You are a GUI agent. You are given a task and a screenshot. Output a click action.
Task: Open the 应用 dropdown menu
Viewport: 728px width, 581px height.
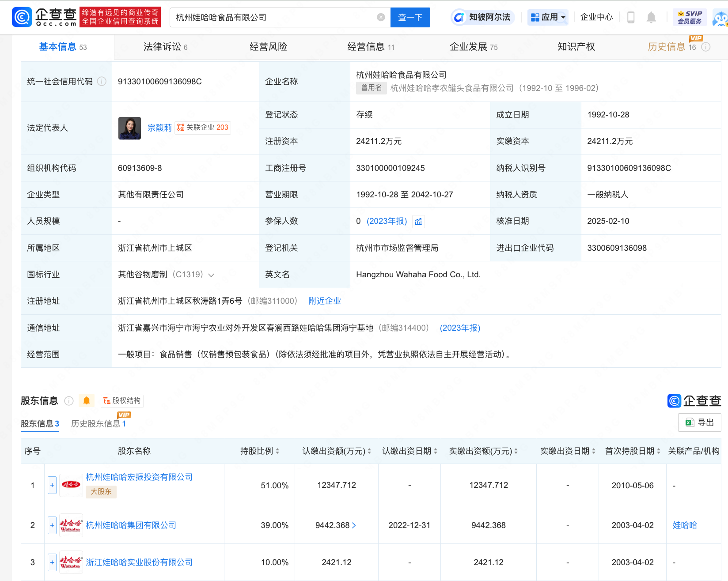coord(548,17)
